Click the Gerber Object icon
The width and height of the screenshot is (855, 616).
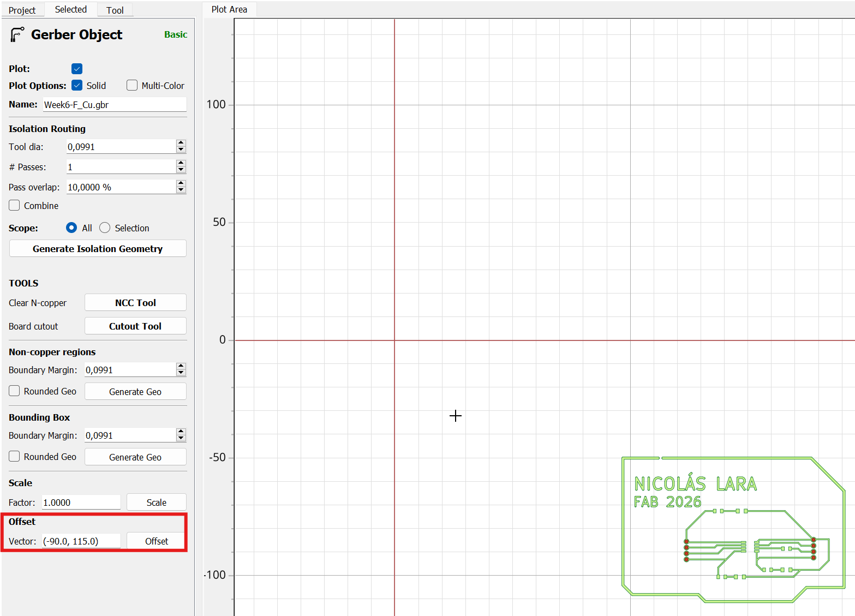pos(17,35)
